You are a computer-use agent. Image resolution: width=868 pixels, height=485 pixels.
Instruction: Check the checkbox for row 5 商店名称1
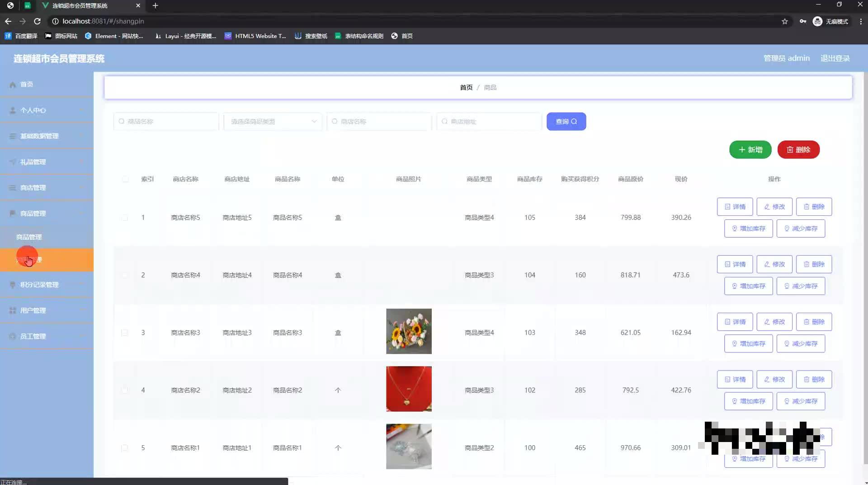click(x=124, y=448)
